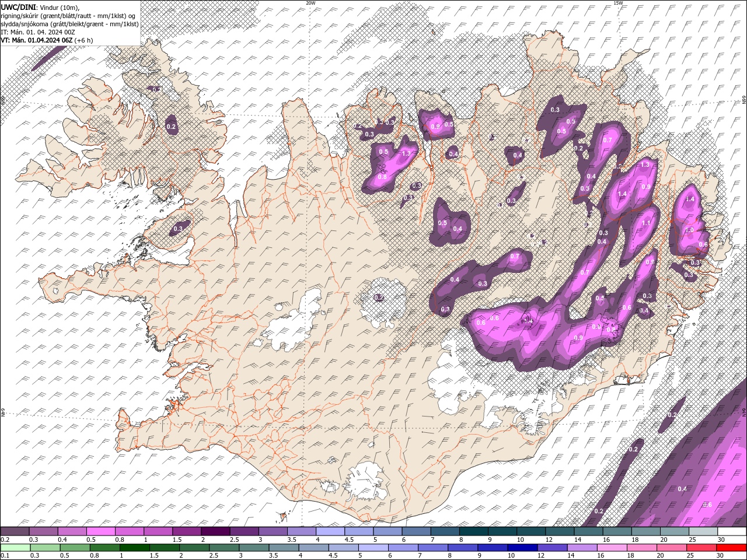Click the 0.2 snowfall patch in the Westfjords
The image size is (747, 560).
click(171, 127)
